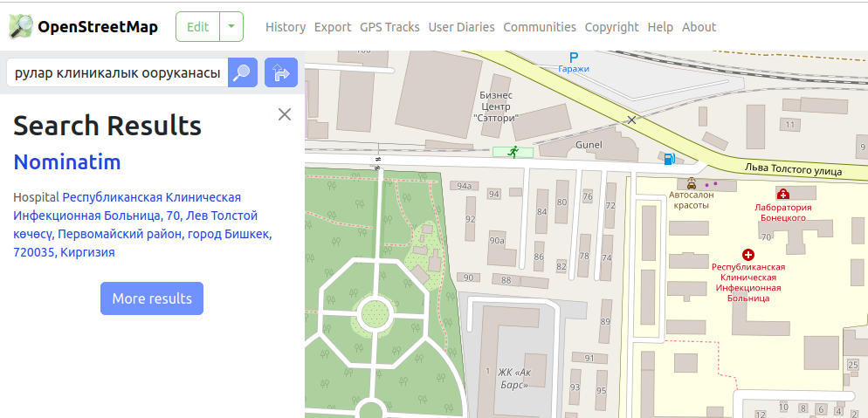
Task: Click the Gunel map label
Action: pos(589,145)
